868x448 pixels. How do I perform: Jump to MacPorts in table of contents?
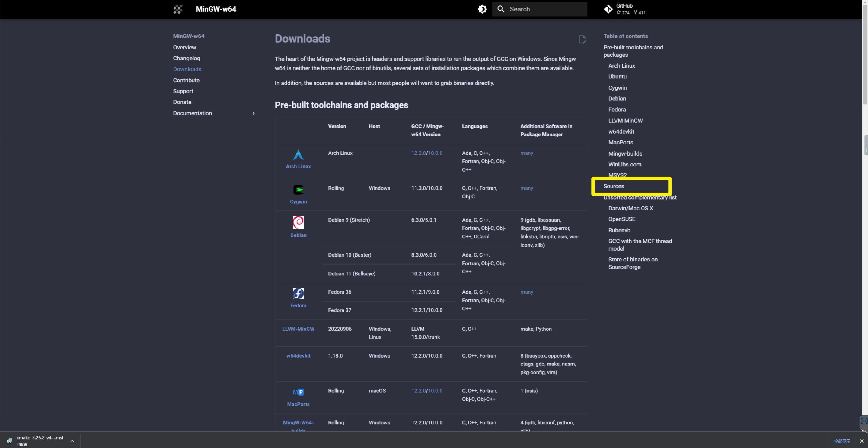(620, 142)
